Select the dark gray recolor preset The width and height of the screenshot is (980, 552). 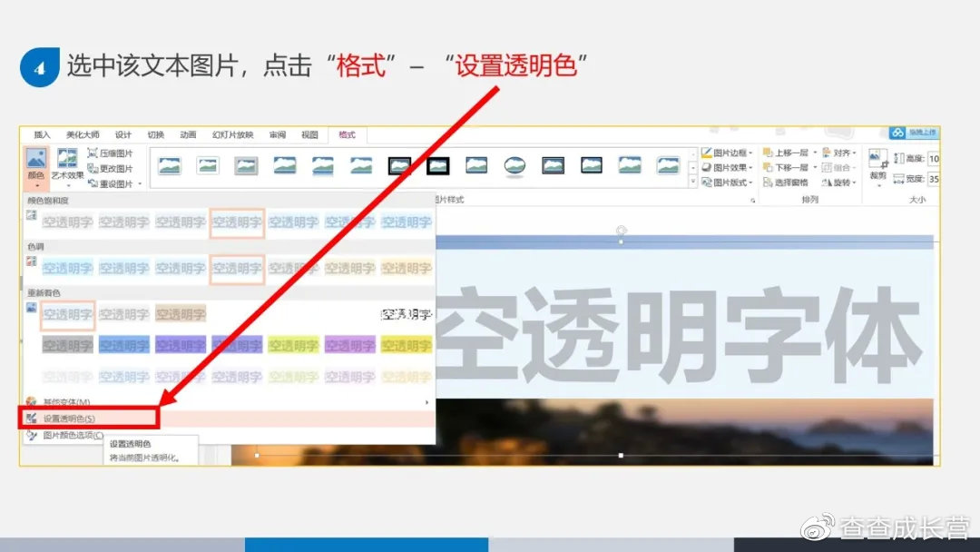pyautogui.click(x=67, y=345)
